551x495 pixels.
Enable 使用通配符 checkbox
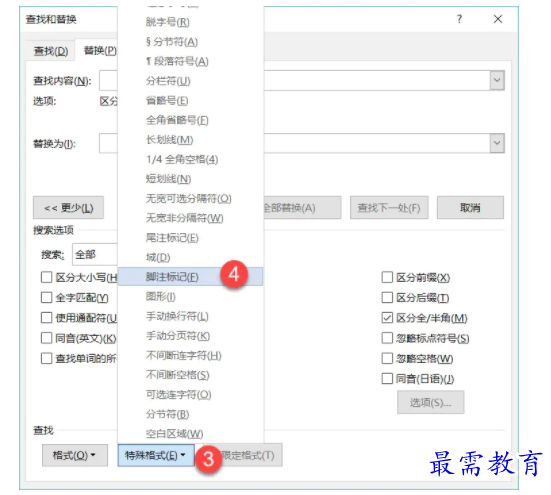pyautogui.click(x=46, y=318)
